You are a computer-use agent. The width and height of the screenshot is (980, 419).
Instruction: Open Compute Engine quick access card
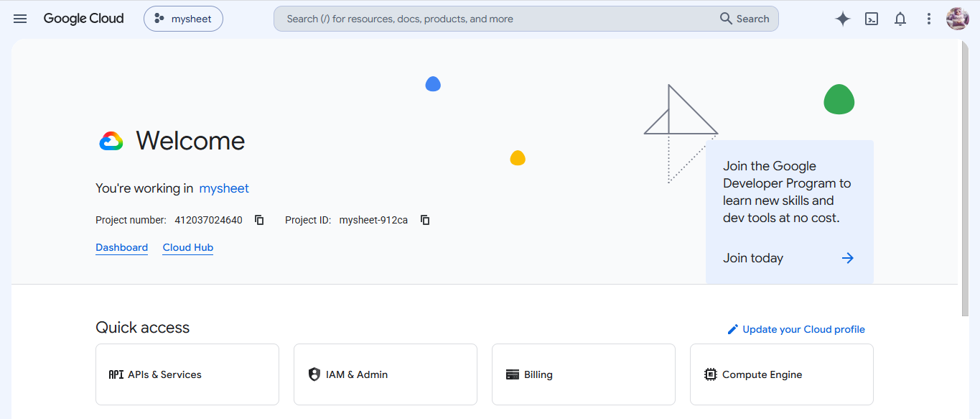coord(782,374)
